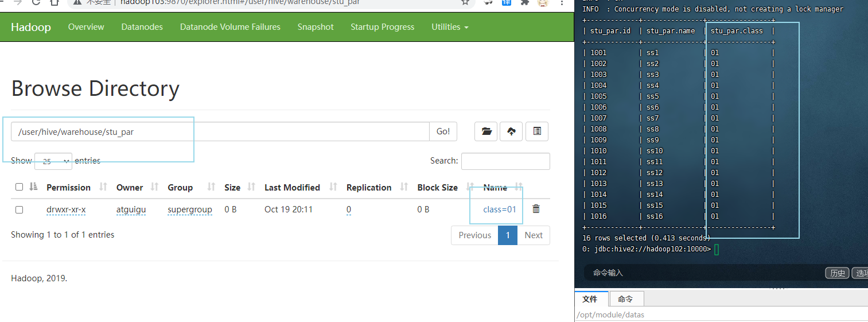Image resolution: width=868 pixels, height=322 pixels.
Task: Open the Overview page
Action: tap(86, 27)
